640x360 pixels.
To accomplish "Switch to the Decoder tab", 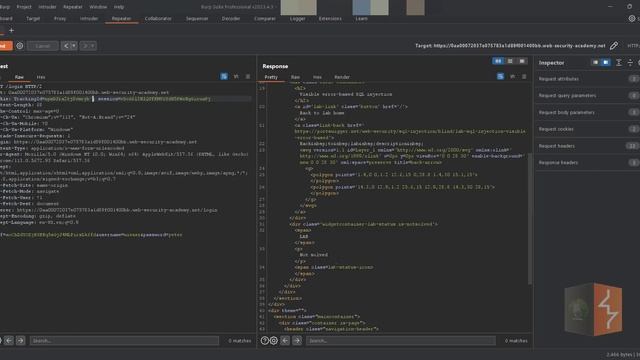I will coord(231,18).
